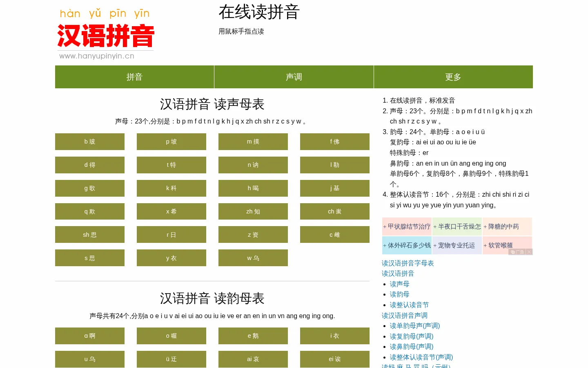Play the 'o 喔' final sound
The image size is (588, 368).
171,336
